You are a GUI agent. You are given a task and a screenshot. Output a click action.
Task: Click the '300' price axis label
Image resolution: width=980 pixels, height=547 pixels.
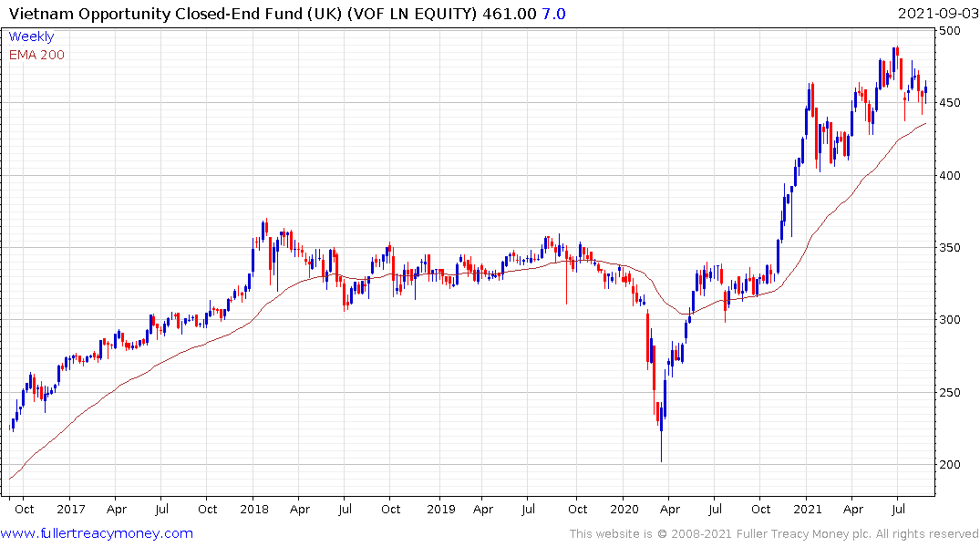pyautogui.click(x=950, y=320)
